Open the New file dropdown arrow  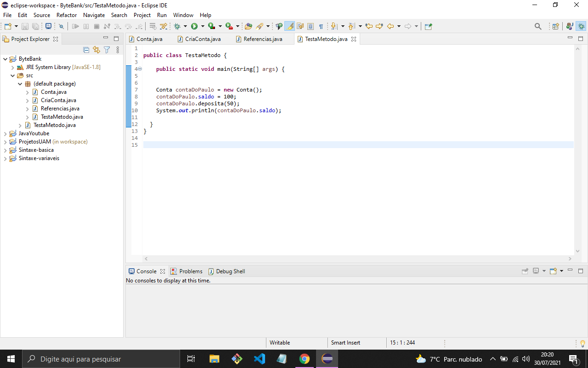(16, 27)
